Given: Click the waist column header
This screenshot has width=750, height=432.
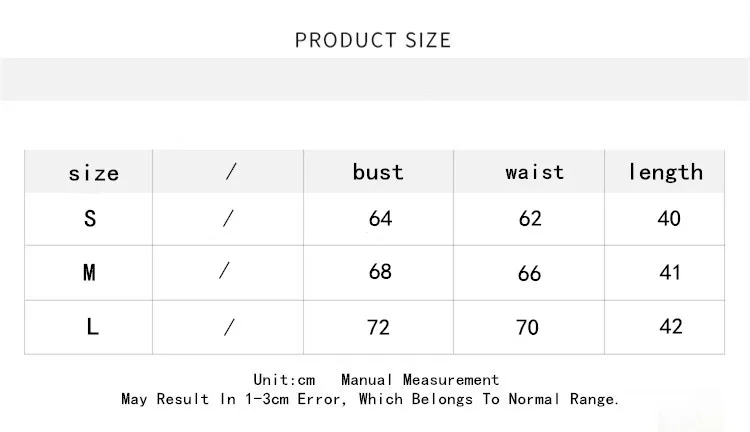Looking at the screenshot, I should click(535, 172).
